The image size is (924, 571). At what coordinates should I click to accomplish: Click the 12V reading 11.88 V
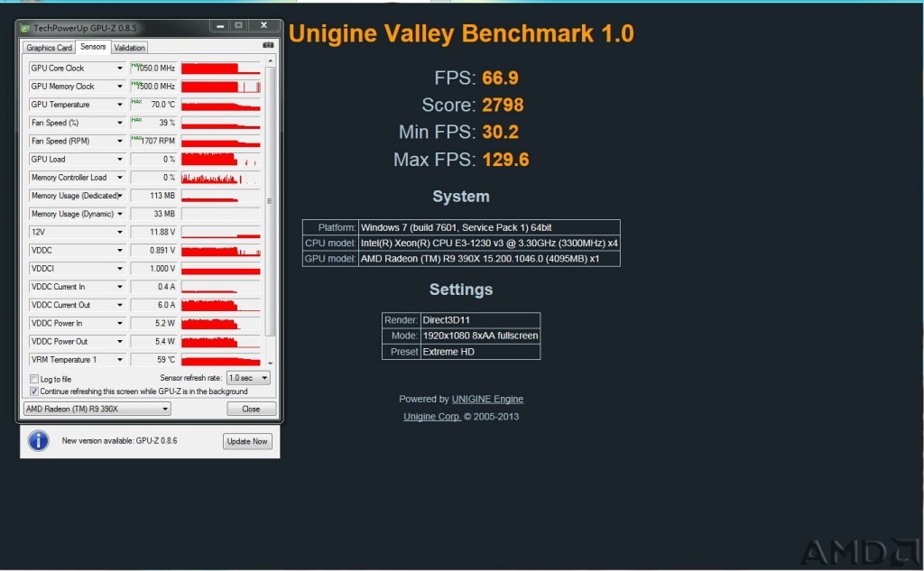pos(153,232)
